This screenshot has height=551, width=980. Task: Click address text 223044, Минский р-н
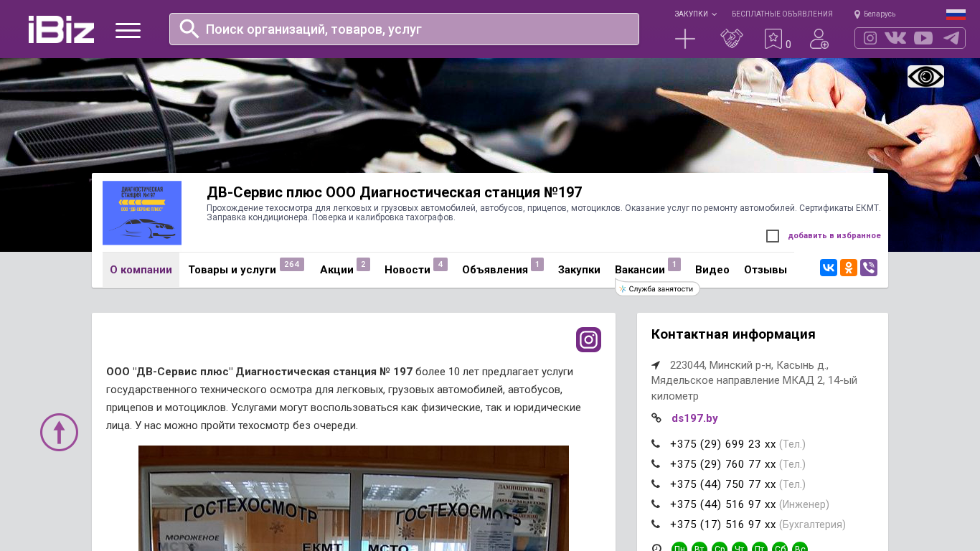pyautogui.click(x=754, y=380)
